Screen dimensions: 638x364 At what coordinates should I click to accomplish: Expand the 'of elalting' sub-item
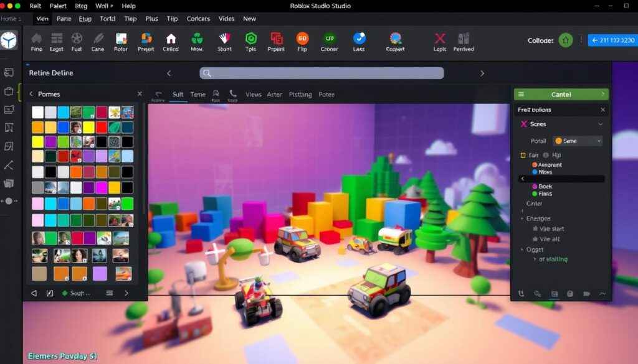535,259
